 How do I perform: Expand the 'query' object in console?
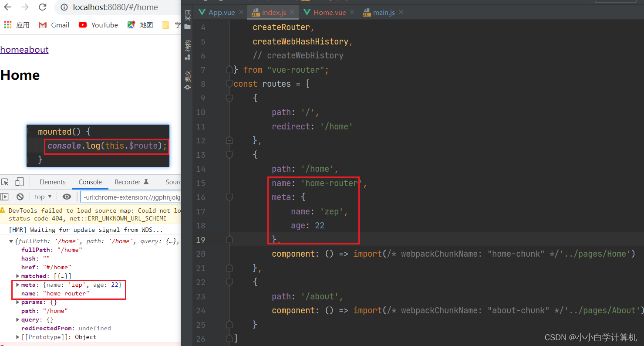pyautogui.click(x=18, y=320)
